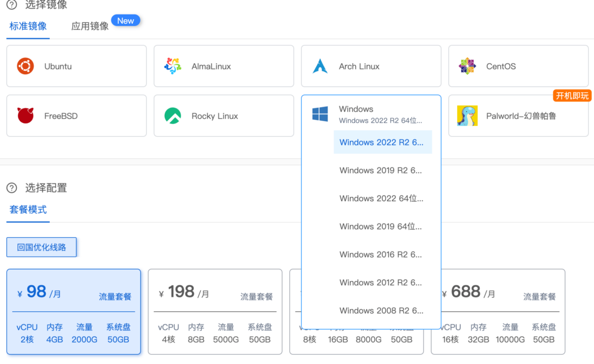594x364 pixels.
Task: Click the "2000G" traffic value
Action: tap(85, 340)
